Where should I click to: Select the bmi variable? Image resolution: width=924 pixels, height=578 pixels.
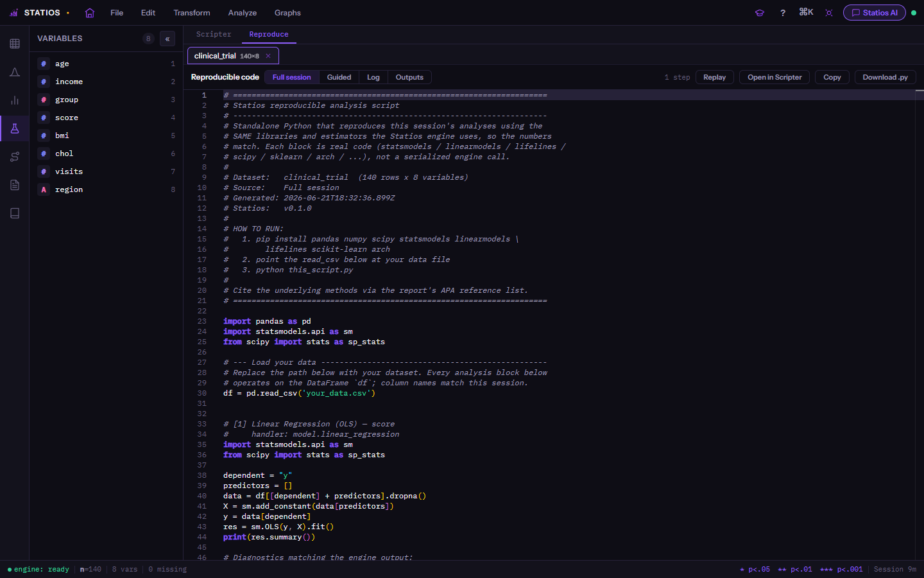[x=107, y=136]
